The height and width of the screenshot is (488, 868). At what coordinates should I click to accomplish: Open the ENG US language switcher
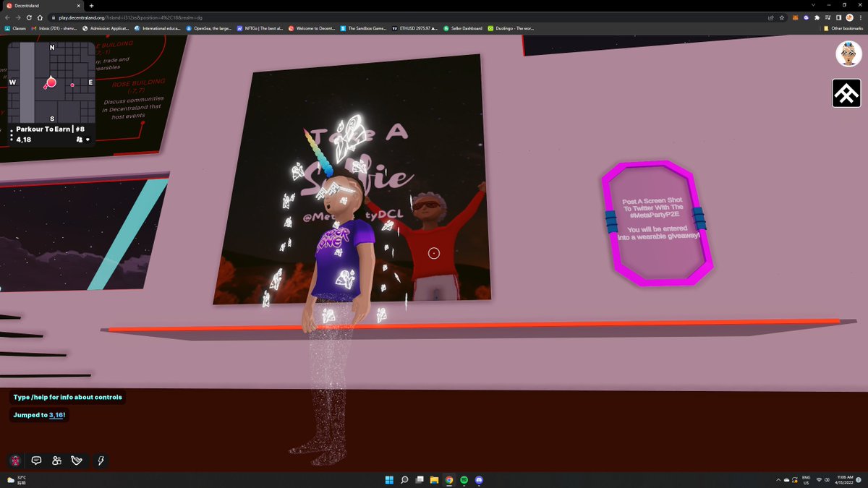[806, 479]
